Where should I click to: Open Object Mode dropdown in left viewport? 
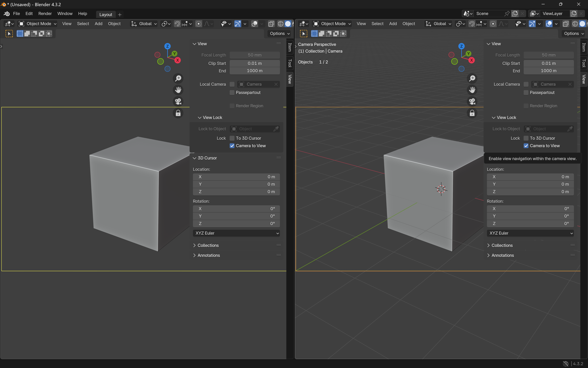click(38, 24)
